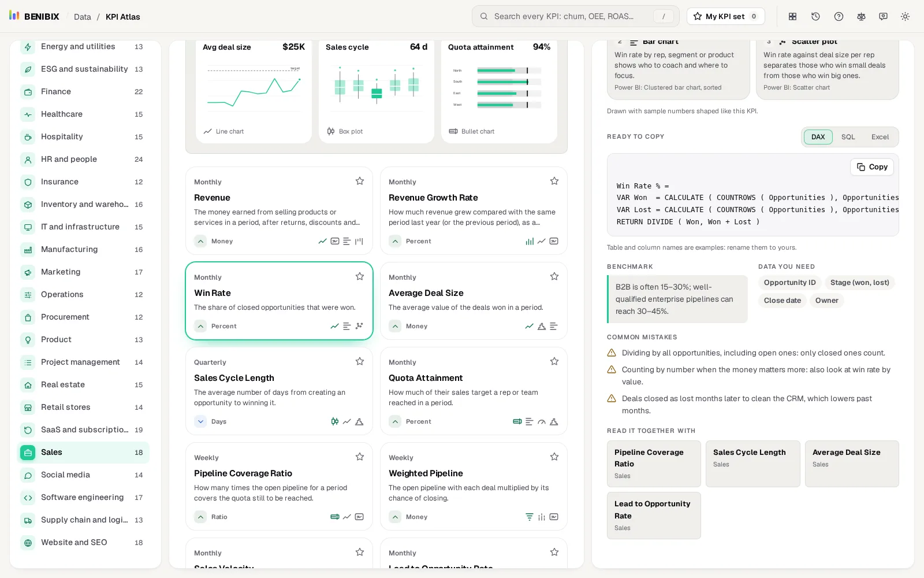Copy the Win Rate formula
Screen dimensions: 924x578
pos(872,167)
